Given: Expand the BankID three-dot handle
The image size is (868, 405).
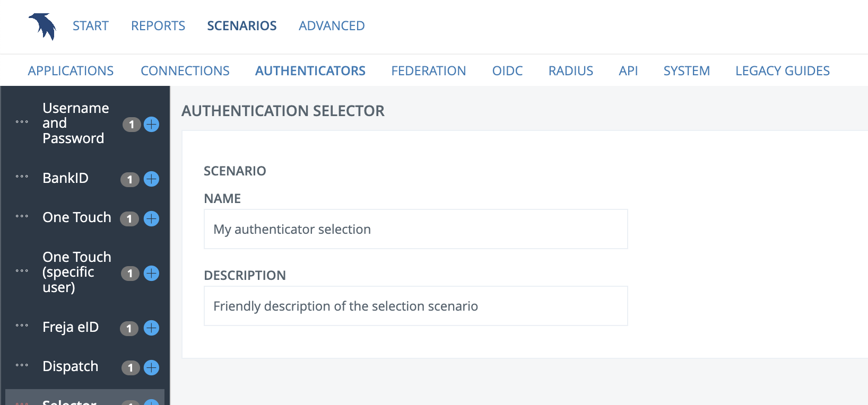Looking at the screenshot, I should tap(22, 177).
